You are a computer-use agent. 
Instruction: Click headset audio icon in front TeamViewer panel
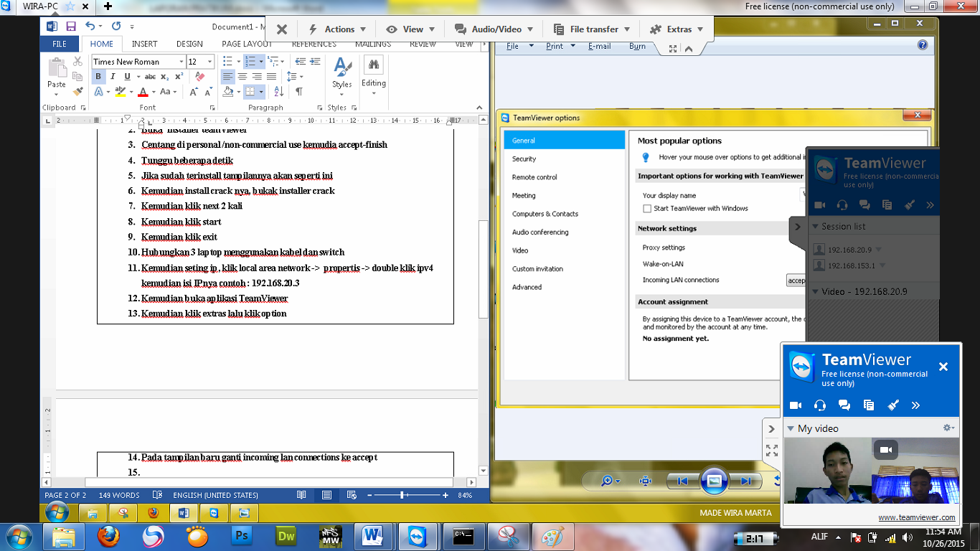coord(820,405)
